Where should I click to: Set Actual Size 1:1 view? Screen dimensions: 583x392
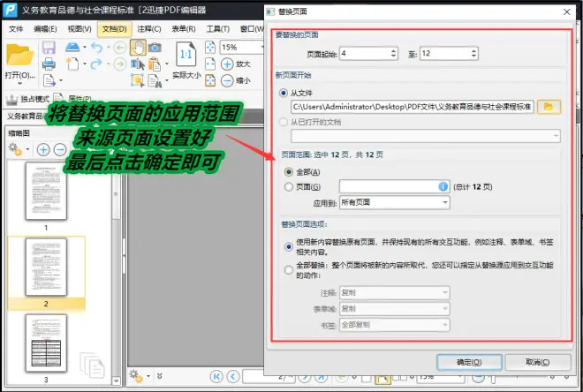(185, 54)
